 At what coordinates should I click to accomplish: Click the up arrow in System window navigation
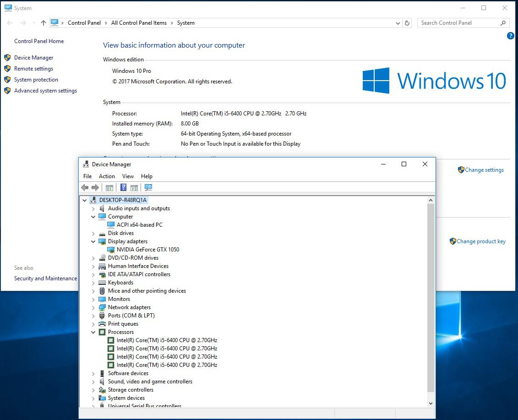(43, 23)
